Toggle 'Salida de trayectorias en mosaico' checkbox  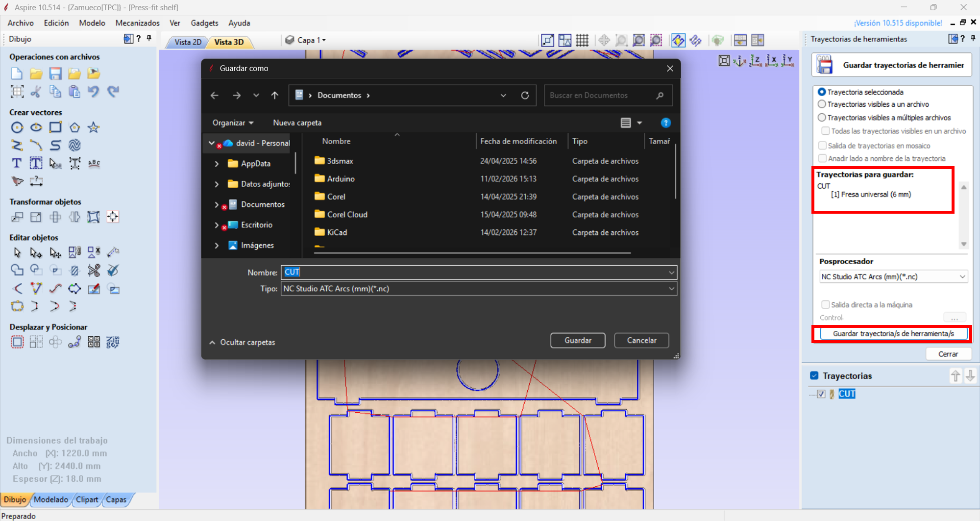point(823,146)
